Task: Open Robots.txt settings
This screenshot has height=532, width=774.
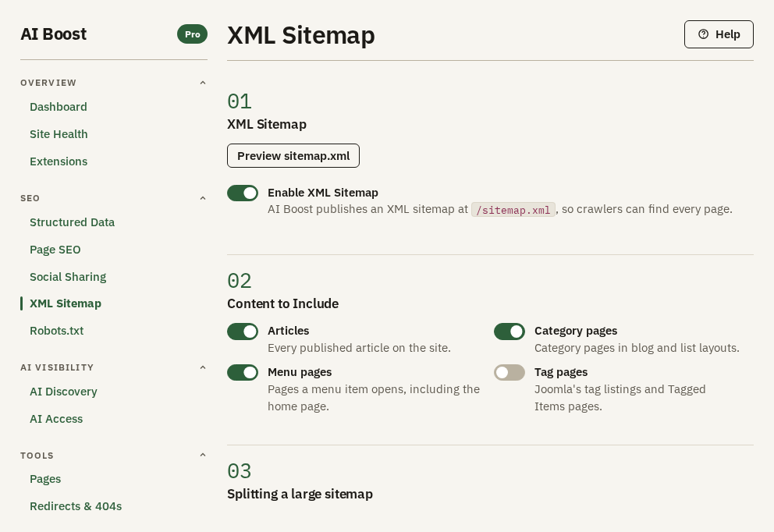Action: (x=56, y=330)
